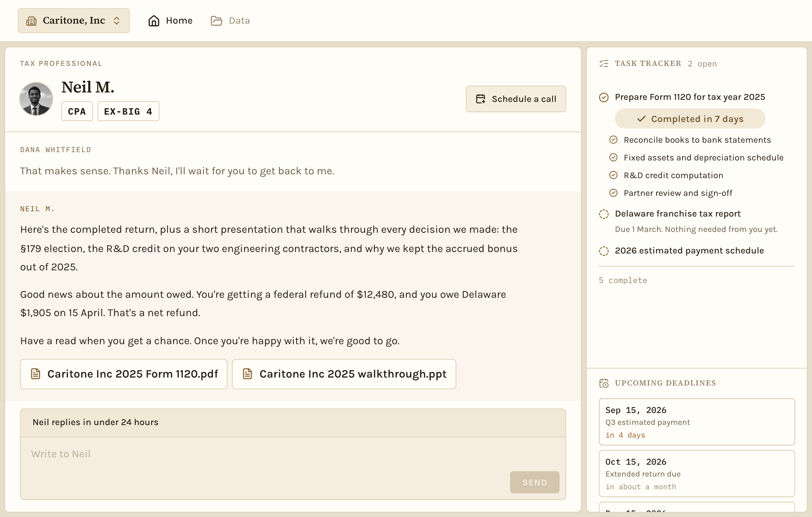Open the Oct 15, 2026 Extended return due card

697,474
